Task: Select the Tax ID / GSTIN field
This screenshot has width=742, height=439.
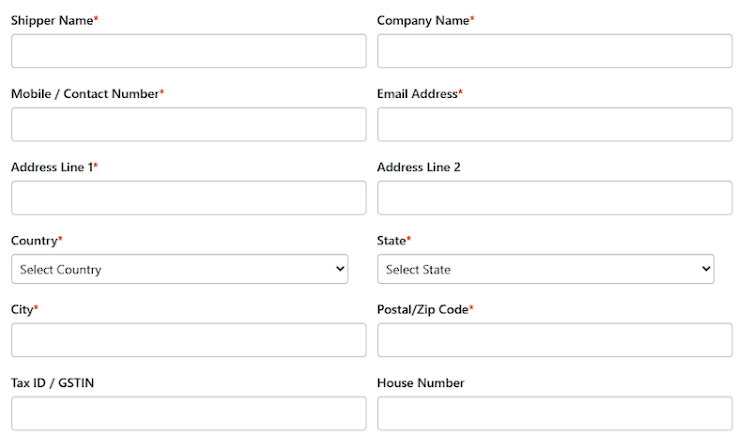Action: (188, 413)
